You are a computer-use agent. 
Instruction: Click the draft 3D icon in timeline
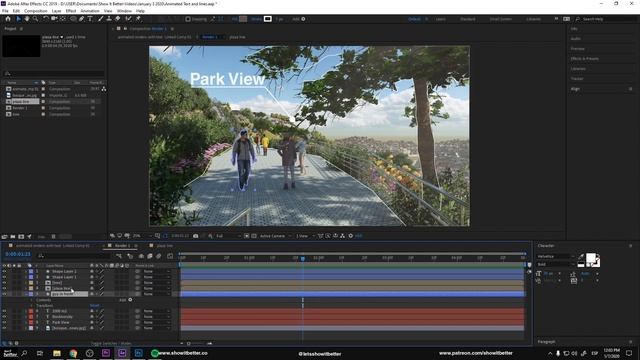point(130,256)
